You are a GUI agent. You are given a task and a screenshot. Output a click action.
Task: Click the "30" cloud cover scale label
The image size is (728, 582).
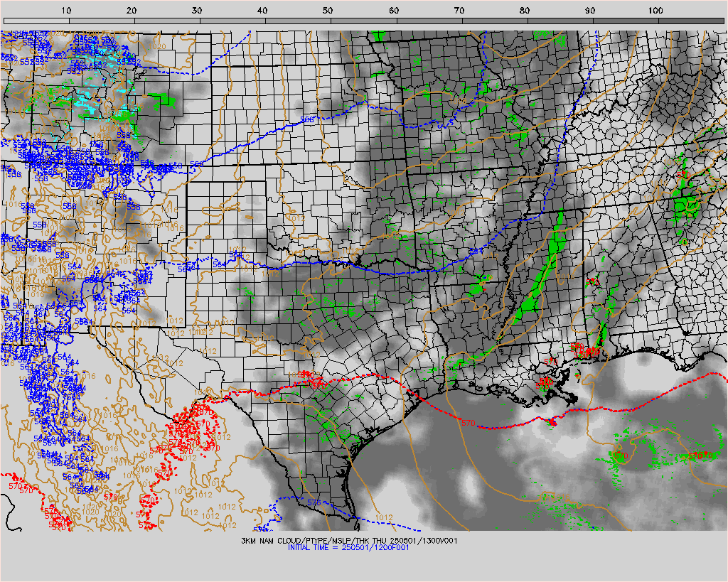[x=197, y=10]
